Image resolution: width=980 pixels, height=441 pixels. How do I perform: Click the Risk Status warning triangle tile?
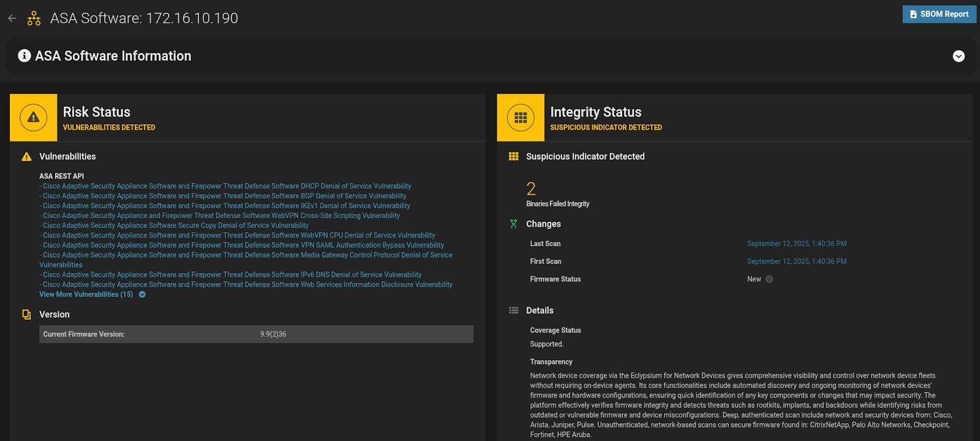[x=34, y=118]
